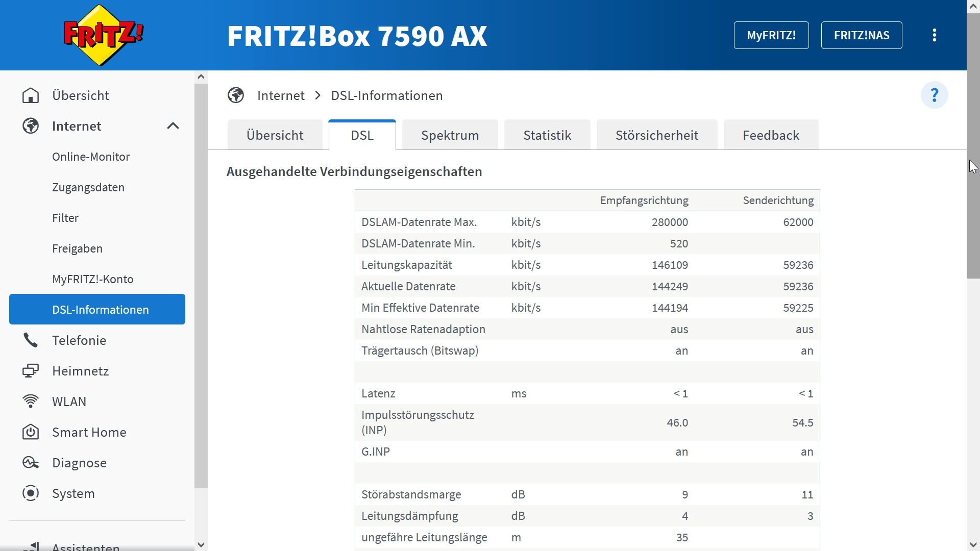980x551 pixels.
Task: Click Internet in the breadcrumb path
Action: pyautogui.click(x=281, y=95)
